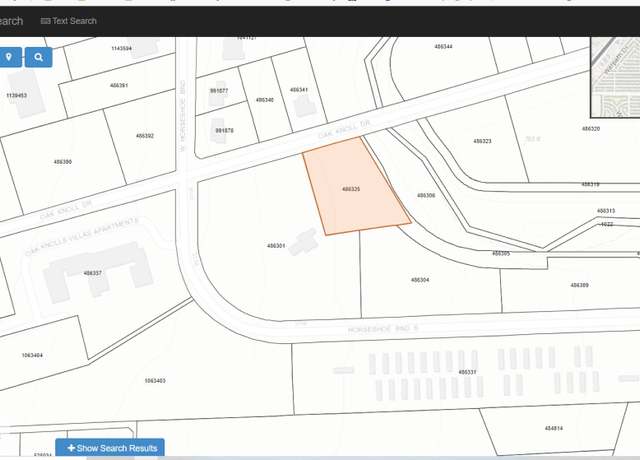Click parcel label 486340
Image resolution: width=640 pixels, height=460 pixels.
point(264,100)
